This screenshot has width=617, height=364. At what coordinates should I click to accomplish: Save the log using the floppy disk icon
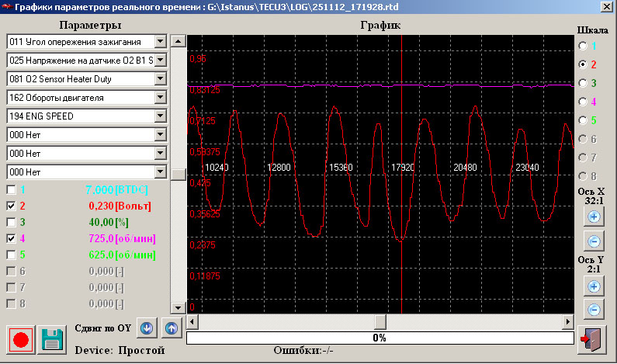[52, 339]
